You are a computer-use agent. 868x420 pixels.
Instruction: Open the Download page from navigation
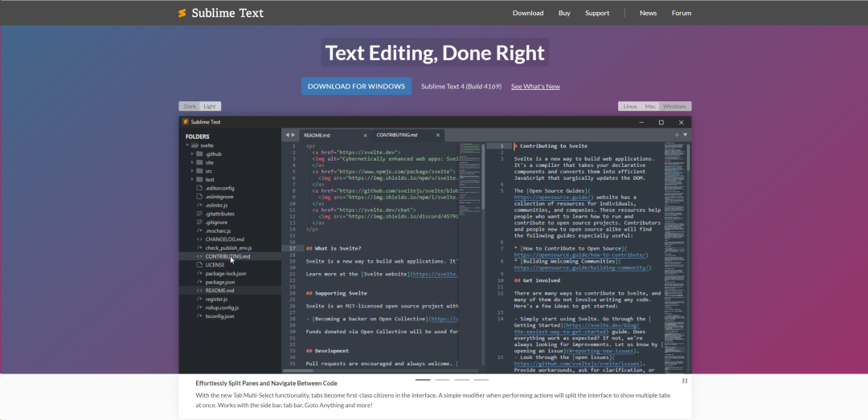[528, 13]
